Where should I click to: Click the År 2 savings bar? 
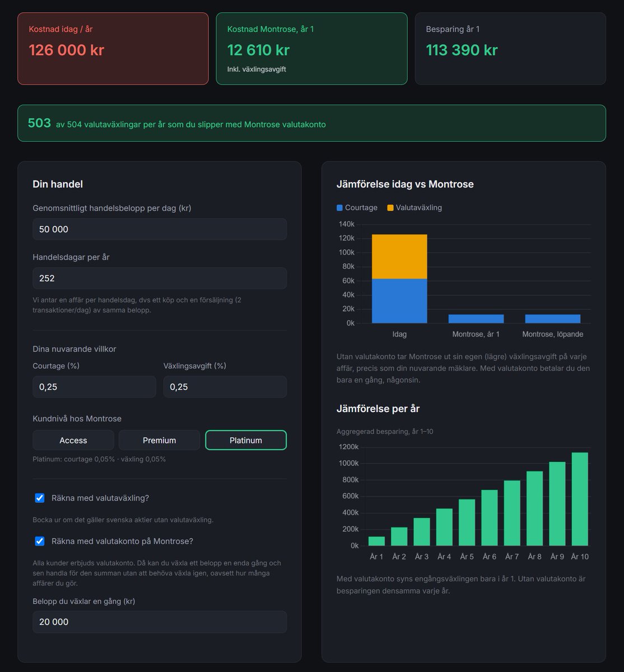(x=399, y=536)
